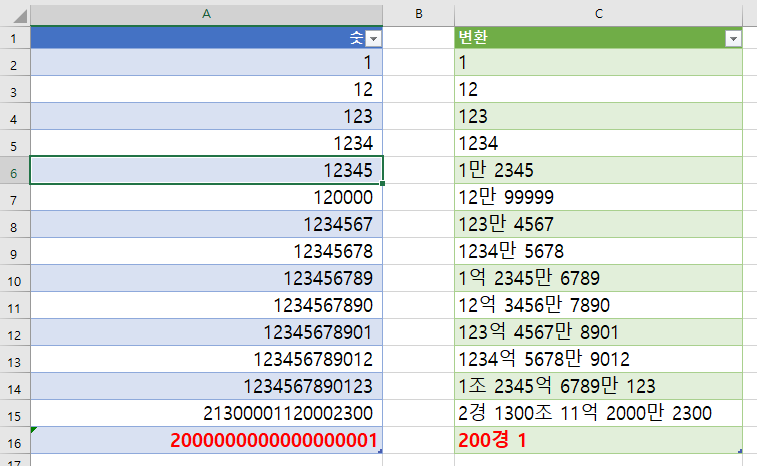Viewport: 757px width, 466px height.
Task: Select the cell containing 120000
Action: 207,197
